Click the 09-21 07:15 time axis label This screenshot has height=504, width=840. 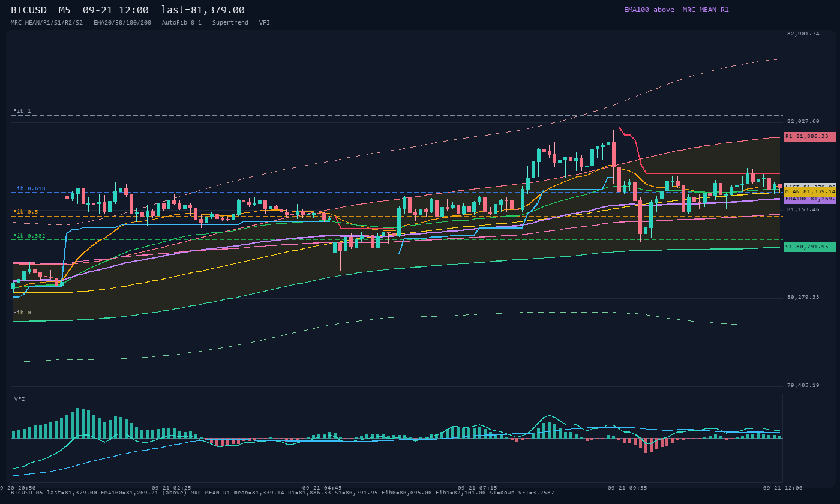click(x=477, y=488)
